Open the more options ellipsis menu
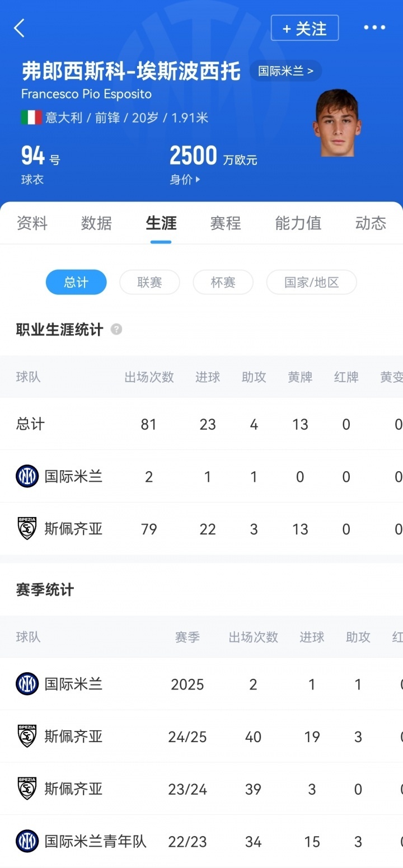This screenshot has width=403, height=868. tap(374, 27)
